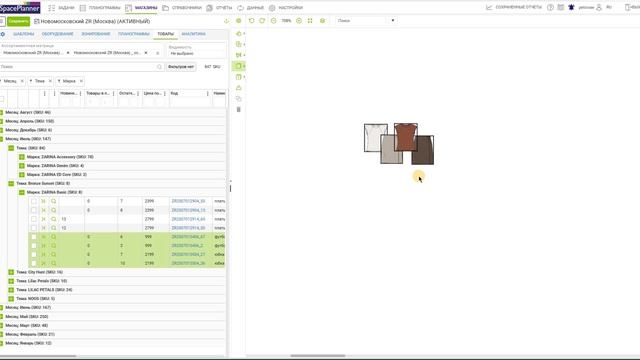Remove the Марка grouping chip

(81, 81)
